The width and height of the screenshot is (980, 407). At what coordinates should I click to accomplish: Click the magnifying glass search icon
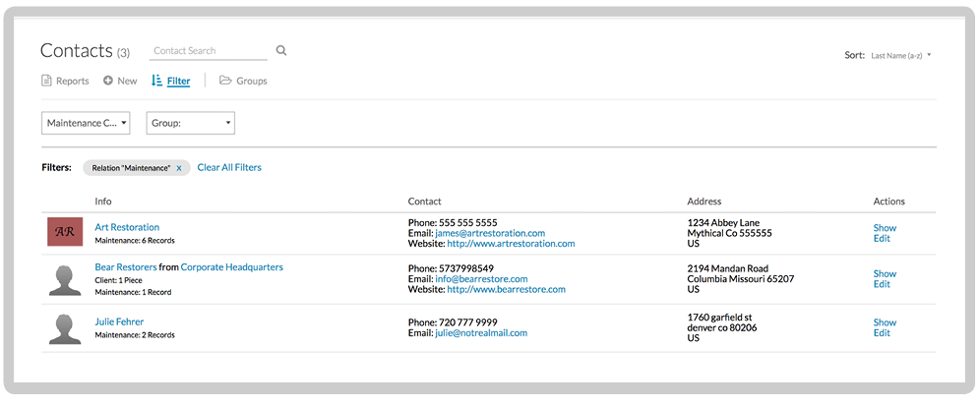(x=281, y=51)
